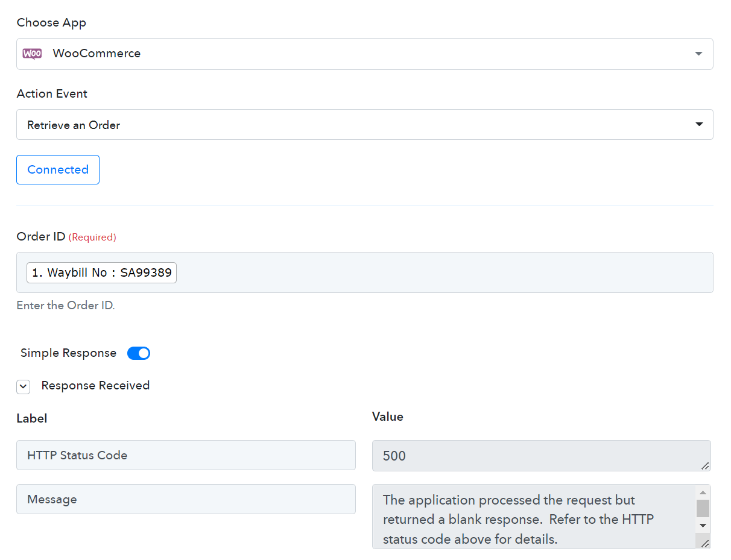Click the Simple Response label
731x560 pixels.
tap(68, 353)
